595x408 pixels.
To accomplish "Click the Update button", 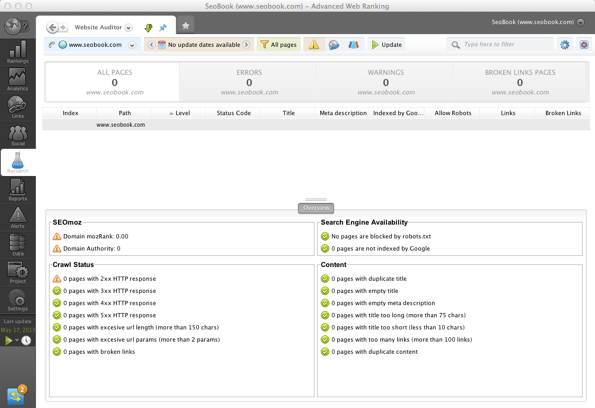I will tap(386, 45).
